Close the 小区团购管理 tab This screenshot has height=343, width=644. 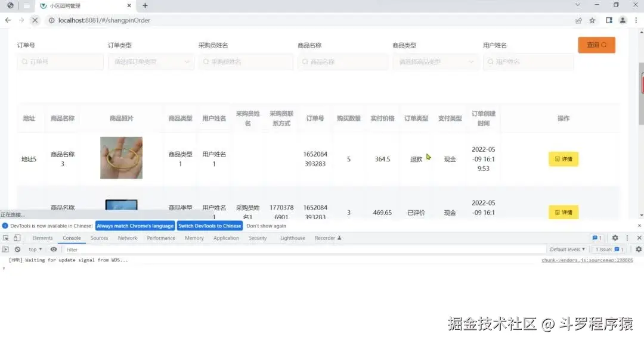129,6
